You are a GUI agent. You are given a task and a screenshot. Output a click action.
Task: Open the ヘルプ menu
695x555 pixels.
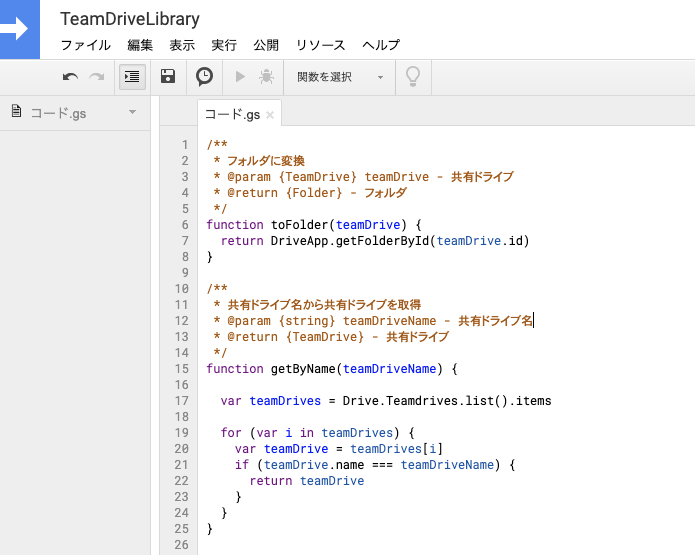381,45
